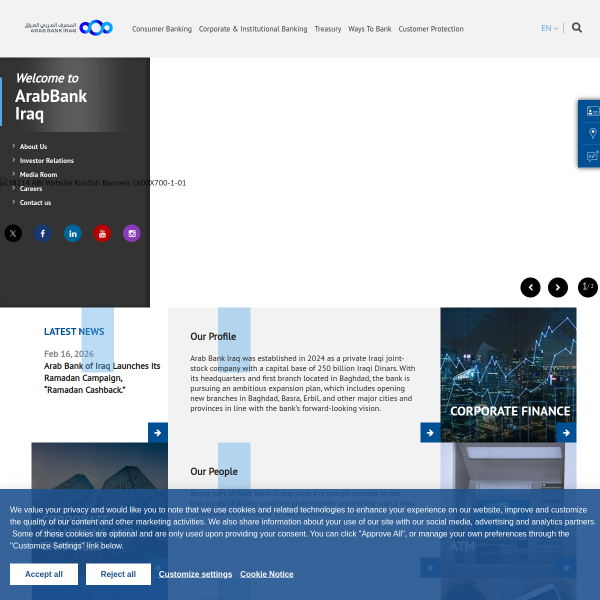Open Ways To Bank menu
Image resolution: width=600 pixels, height=600 pixels.
tap(370, 29)
